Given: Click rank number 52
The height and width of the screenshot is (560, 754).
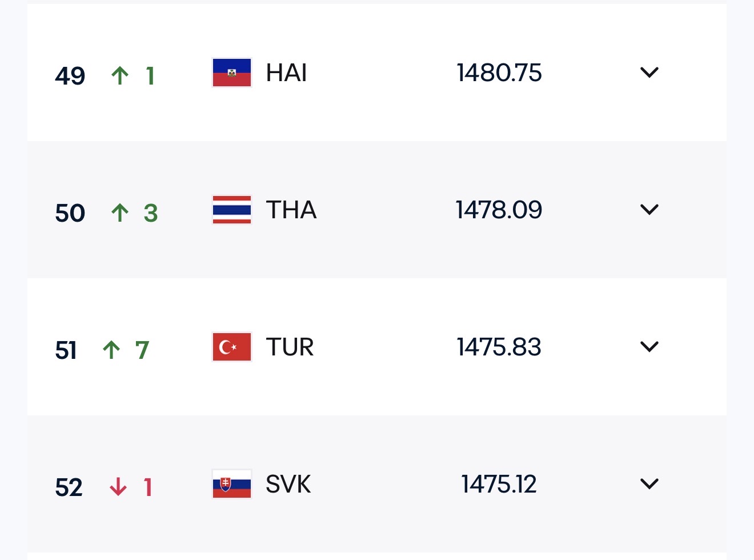Looking at the screenshot, I should (69, 487).
